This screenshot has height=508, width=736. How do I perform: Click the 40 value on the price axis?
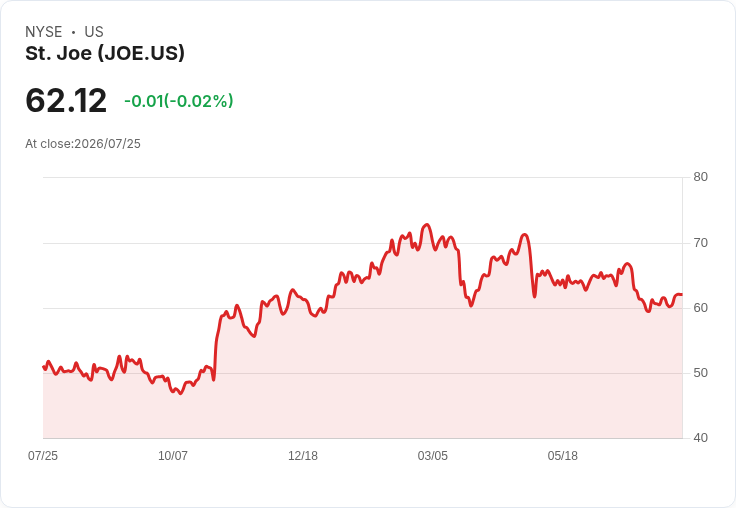click(x=700, y=438)
